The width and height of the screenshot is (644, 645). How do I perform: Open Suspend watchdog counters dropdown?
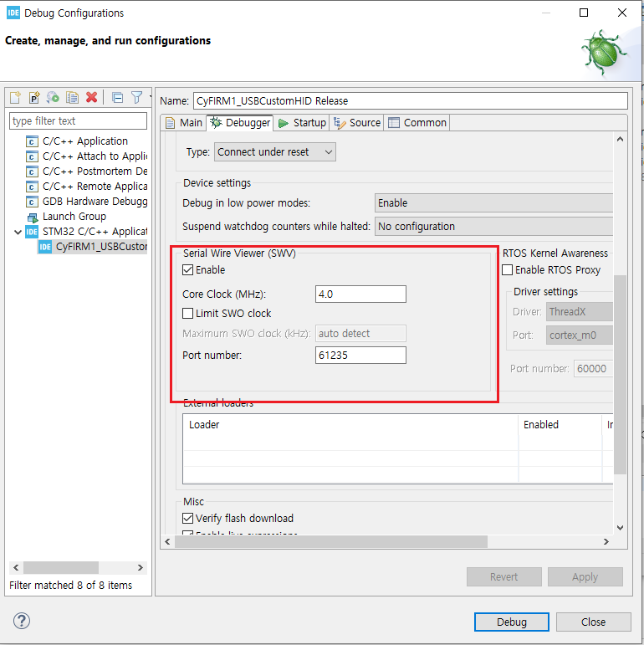pos(493,227)
